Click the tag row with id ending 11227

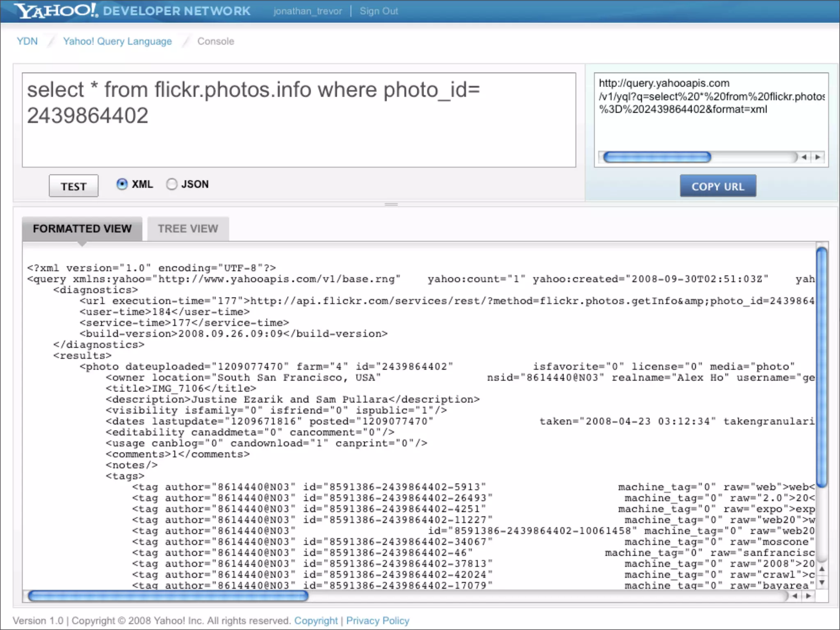click(473, 520)
